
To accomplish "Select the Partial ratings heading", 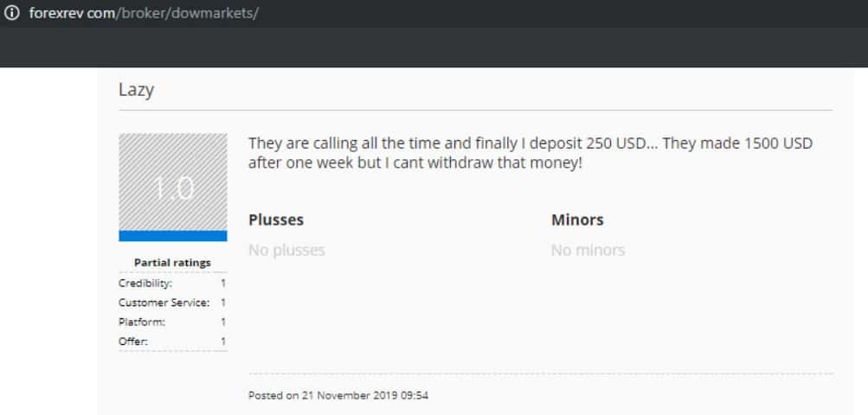I will (x=172, y=262).
